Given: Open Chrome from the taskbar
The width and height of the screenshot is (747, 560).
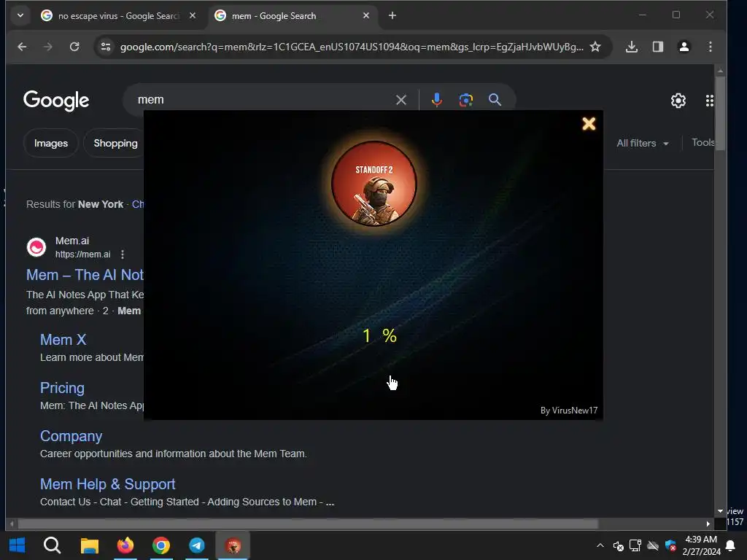Looking at the screenshot, I should click(x=161, y=545).
